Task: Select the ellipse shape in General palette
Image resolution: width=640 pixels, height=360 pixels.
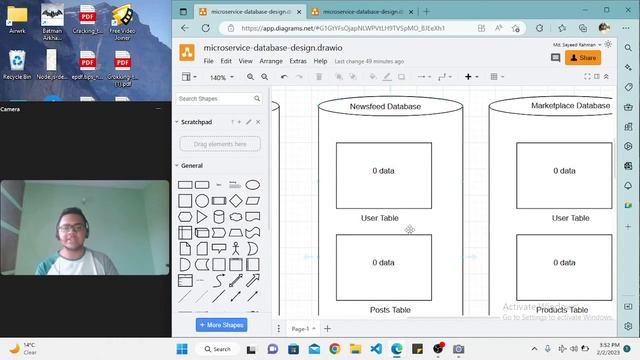Action: (252, 185)
